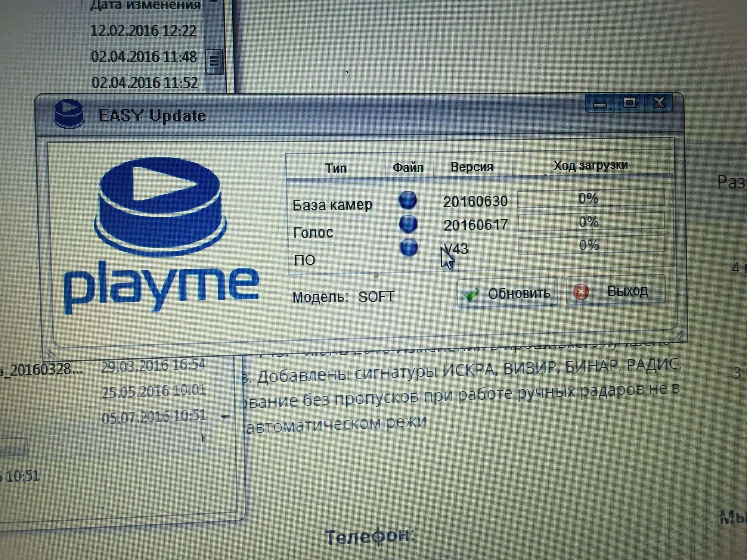Viewport: 747px width, 560px height.
Task: Click the Выход exit button
Action: 616,290
